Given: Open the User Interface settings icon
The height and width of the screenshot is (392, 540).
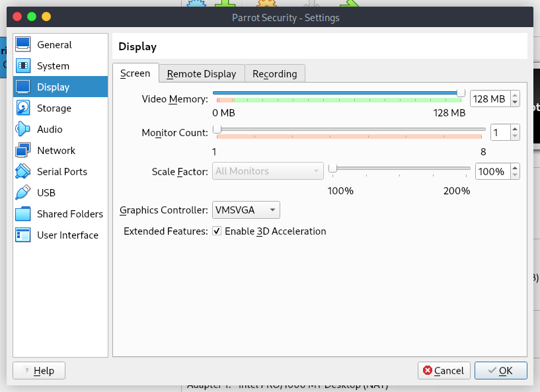Looking at the screenshot, I should (x=23, y=235).
